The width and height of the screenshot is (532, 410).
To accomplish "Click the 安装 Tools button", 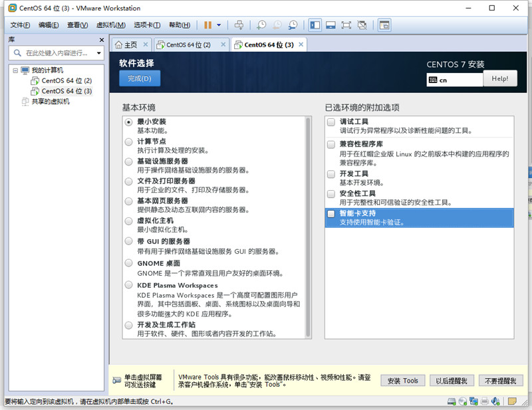I will pos(403,381).
